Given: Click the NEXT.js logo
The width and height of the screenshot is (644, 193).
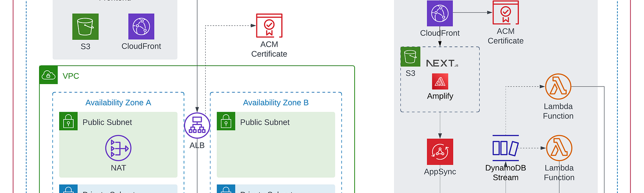Looking at the screenshot, I should [442, 63].
